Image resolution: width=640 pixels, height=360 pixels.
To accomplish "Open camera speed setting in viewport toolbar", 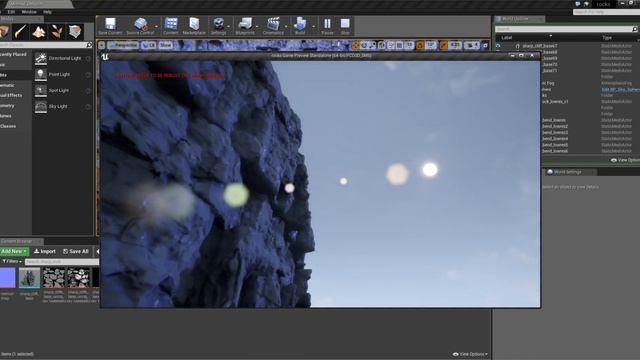I will pos(472,45).
